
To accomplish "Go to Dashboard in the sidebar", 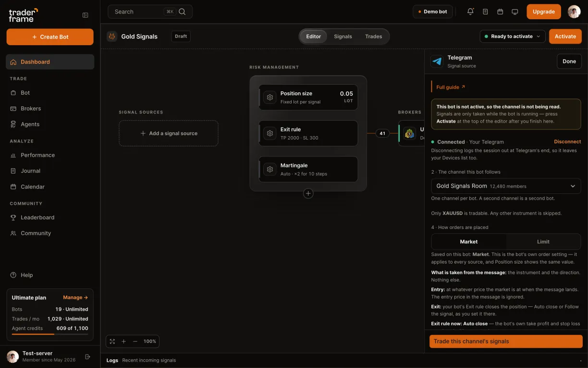I will 50,62.
